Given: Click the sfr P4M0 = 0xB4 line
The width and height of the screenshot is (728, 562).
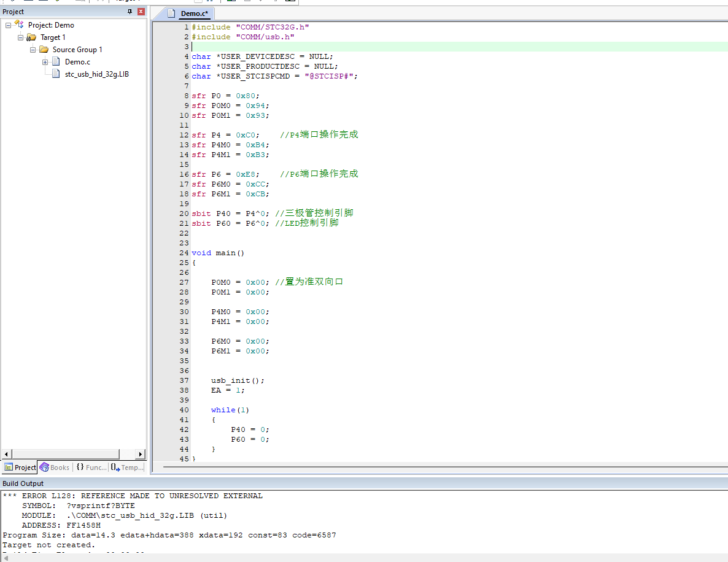Looking at the screenshot, I should click(230, 145).
